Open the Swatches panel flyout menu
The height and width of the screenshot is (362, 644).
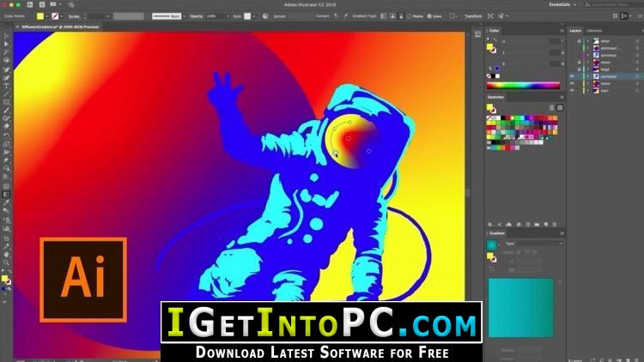tap(562, 97)
